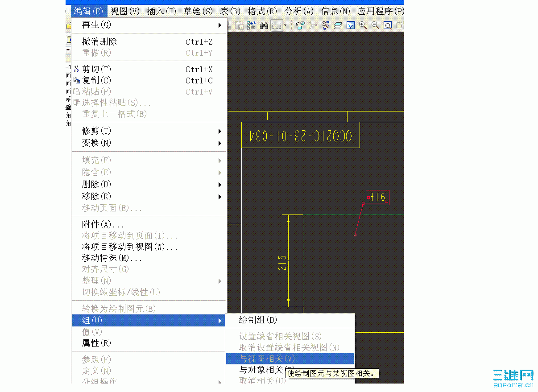This screenshot has height=392, width=538.
Task: Select 与对象相关 submenu entry
Action: 290,370
